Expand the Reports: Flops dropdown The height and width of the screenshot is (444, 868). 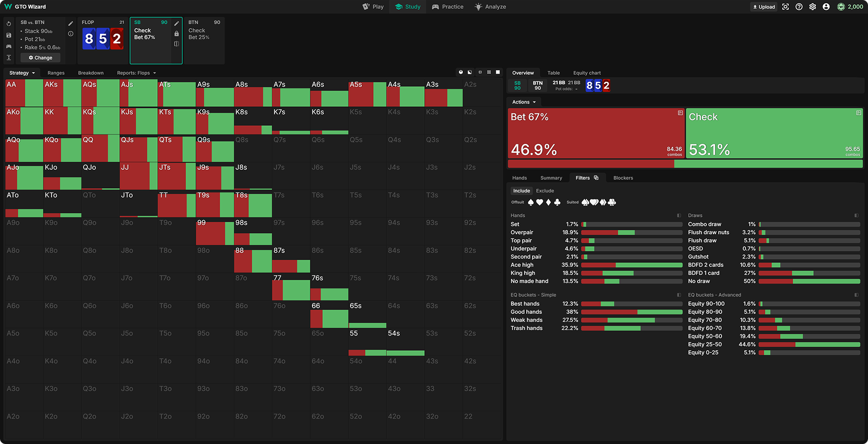click(136, 73)
